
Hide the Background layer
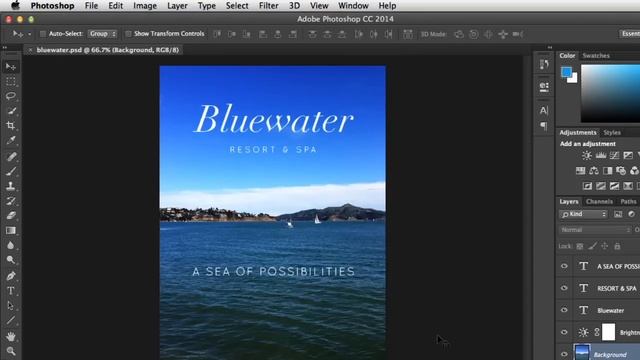click(x=564, y=354)
